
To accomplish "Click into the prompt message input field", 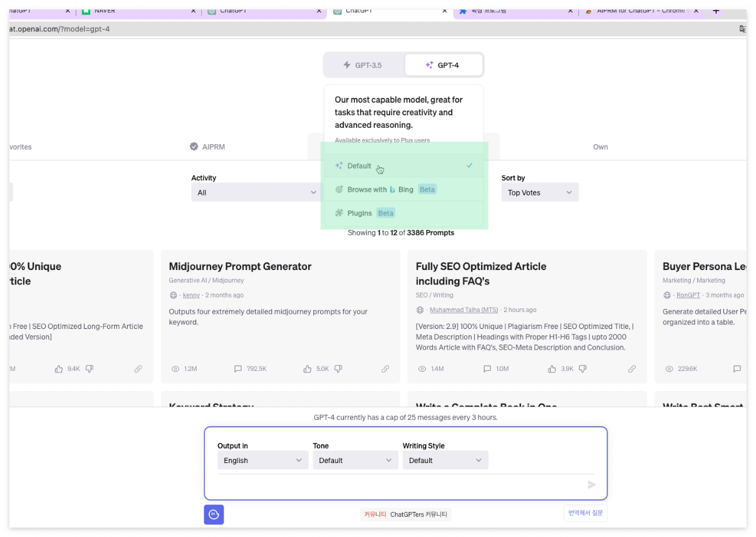I will (401, 484).
